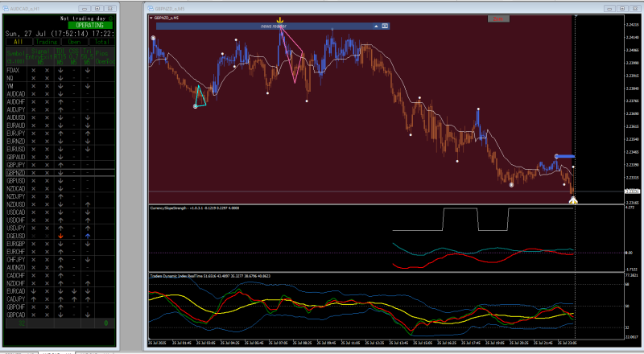Open the AUDCAD symbol row
Screen dimensions: 644x354
point(60,94)
